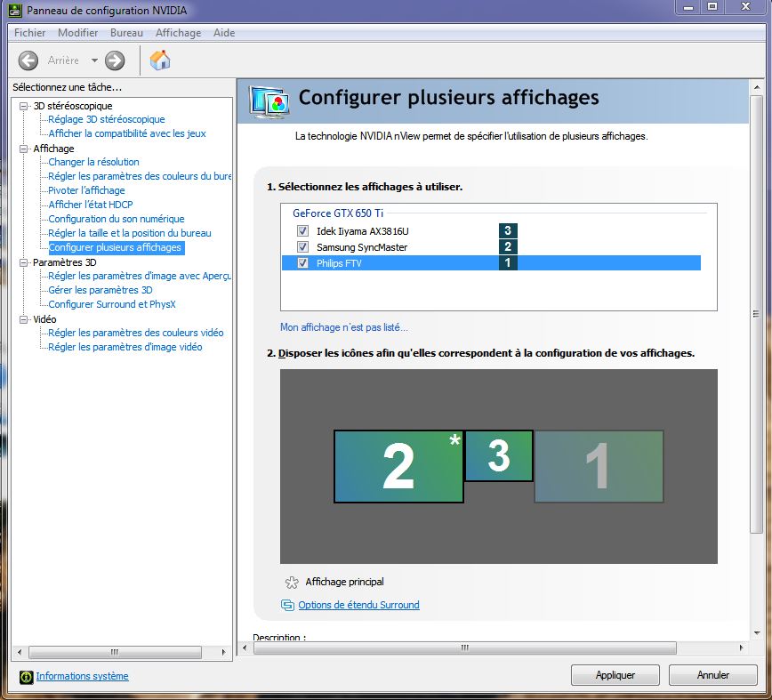The height and width of the screenshot is (700, 772).
Task: Maximize the NVIDIA control panel window
Action: point(712,7)
